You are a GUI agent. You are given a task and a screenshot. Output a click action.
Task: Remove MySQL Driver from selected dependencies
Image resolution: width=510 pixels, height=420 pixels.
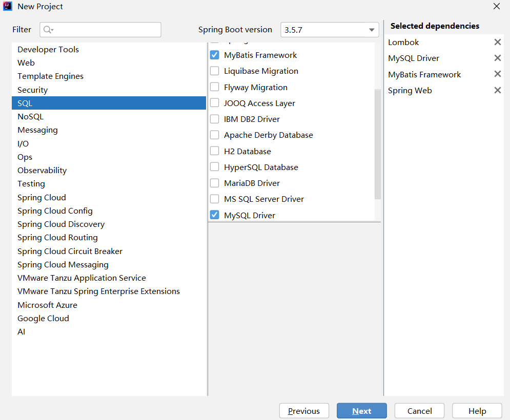pyautogui.click(x=497, y=58)
